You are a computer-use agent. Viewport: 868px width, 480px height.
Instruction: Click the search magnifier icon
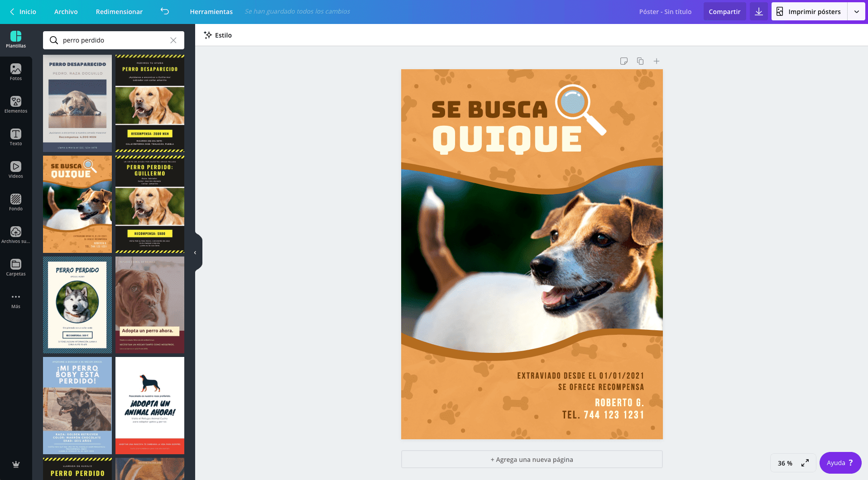(x=54, y=40)
